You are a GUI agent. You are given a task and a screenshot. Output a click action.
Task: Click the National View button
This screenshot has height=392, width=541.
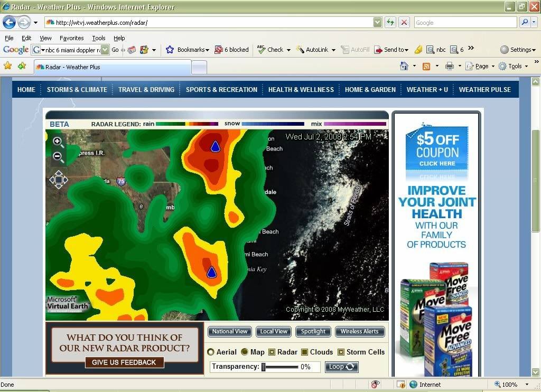[x=230, y=332]
